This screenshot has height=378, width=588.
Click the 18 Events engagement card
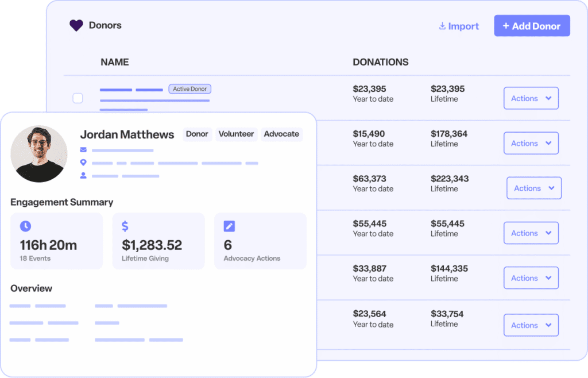[x=56, y=241]
